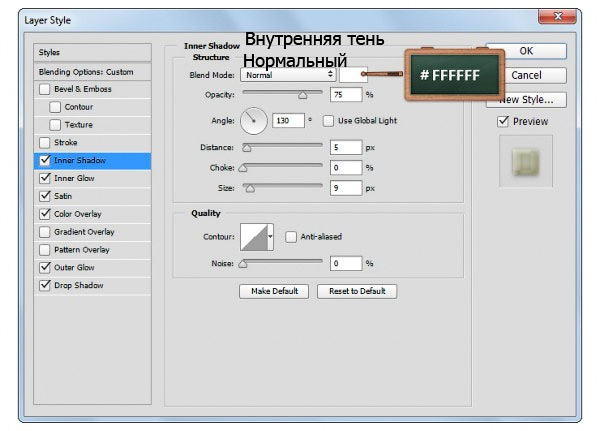Click the Opacity value field
Image resolution: width=600 pixels, height=431 pixels.
tap(346, 95)
